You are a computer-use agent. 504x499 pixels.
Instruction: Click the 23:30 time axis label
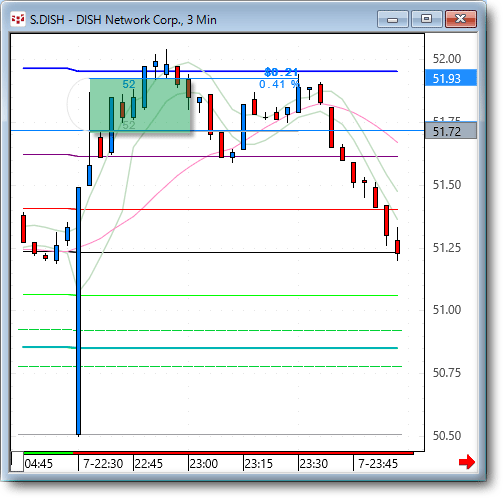click(314, 463)
